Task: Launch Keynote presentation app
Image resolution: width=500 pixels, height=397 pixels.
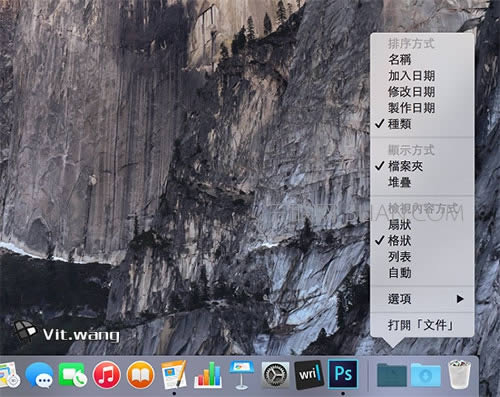Action: pos(242,375)
